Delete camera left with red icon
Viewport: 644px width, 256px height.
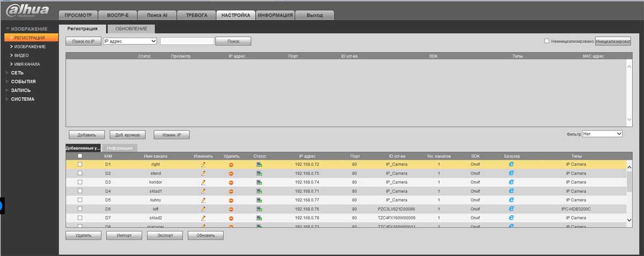coord(231,209)
